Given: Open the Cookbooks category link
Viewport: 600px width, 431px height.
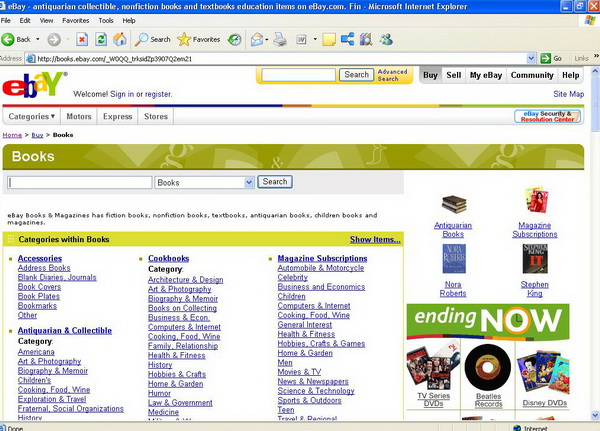Looking at the screenshot, I should 168,258.
